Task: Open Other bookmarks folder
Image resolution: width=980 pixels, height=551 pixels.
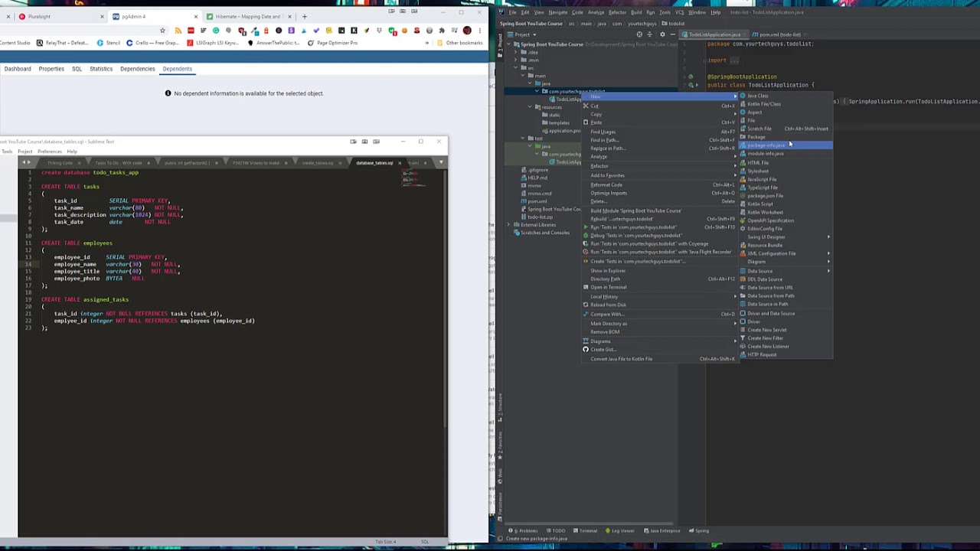Action: (461, 43)
